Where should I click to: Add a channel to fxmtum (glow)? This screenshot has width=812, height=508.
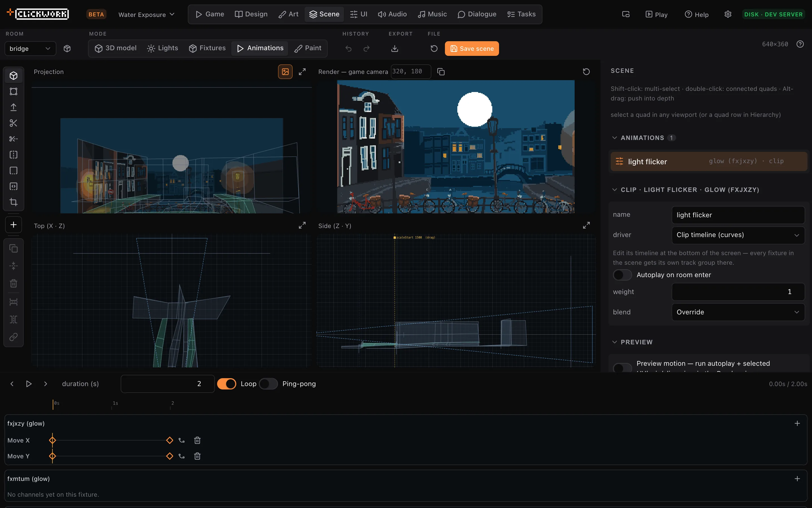pyautogui.click(x=797, y=478)
